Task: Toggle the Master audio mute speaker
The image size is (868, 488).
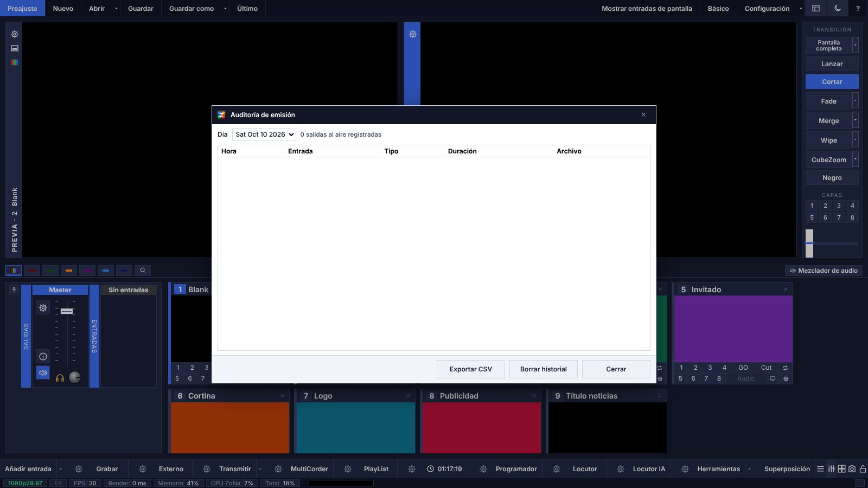Action: click(x=43, y=373)
